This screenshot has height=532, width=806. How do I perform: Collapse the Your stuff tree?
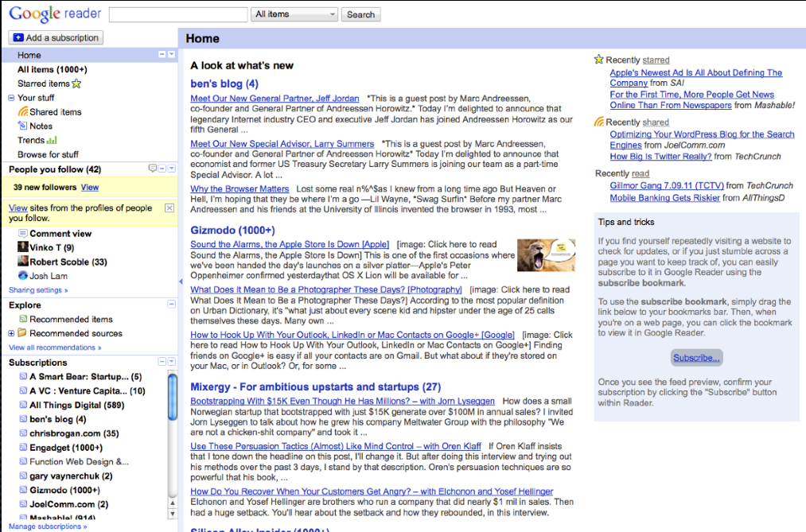(x=11, y=98)
